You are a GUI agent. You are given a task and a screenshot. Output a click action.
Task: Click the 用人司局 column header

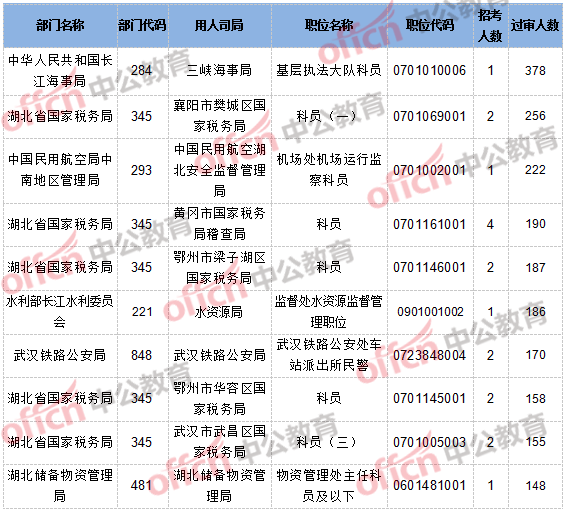click(219, 25)
